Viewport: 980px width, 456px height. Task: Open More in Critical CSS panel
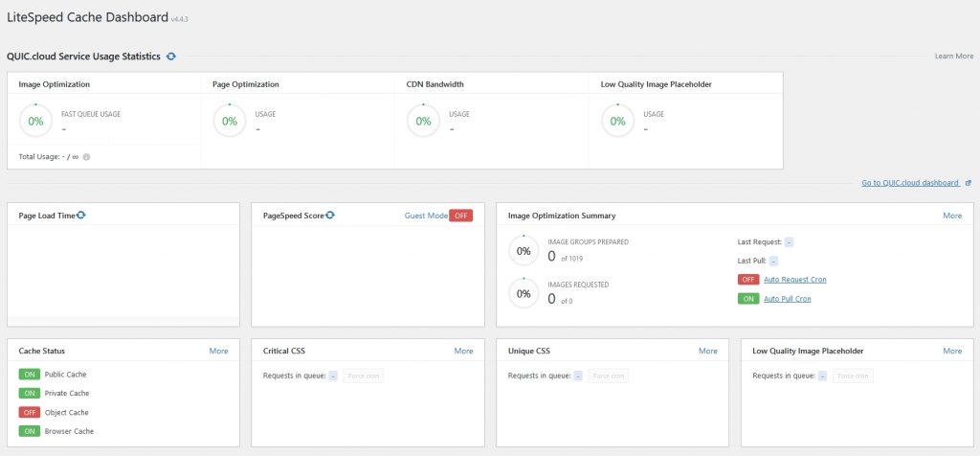click(463, 351)
